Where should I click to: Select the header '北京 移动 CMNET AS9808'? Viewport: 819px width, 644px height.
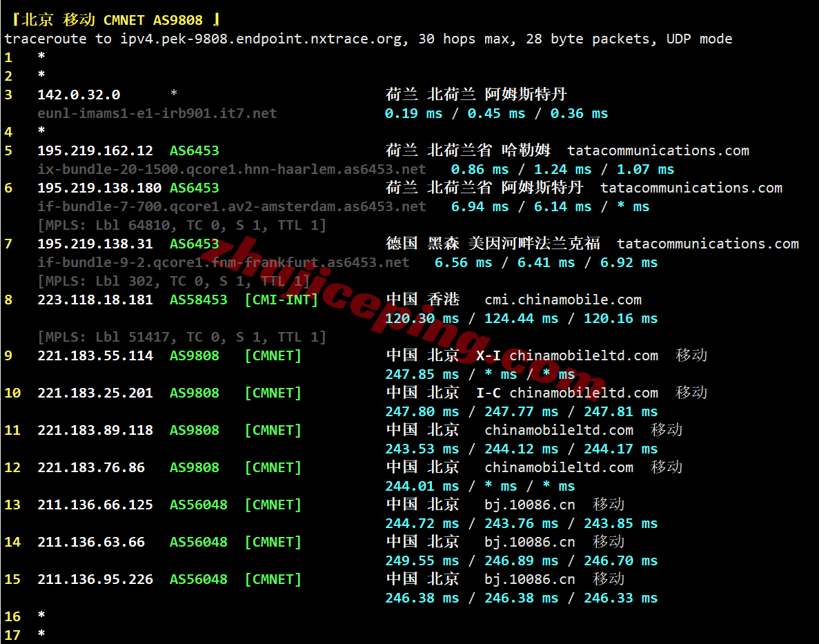click(x=112, y=20)
